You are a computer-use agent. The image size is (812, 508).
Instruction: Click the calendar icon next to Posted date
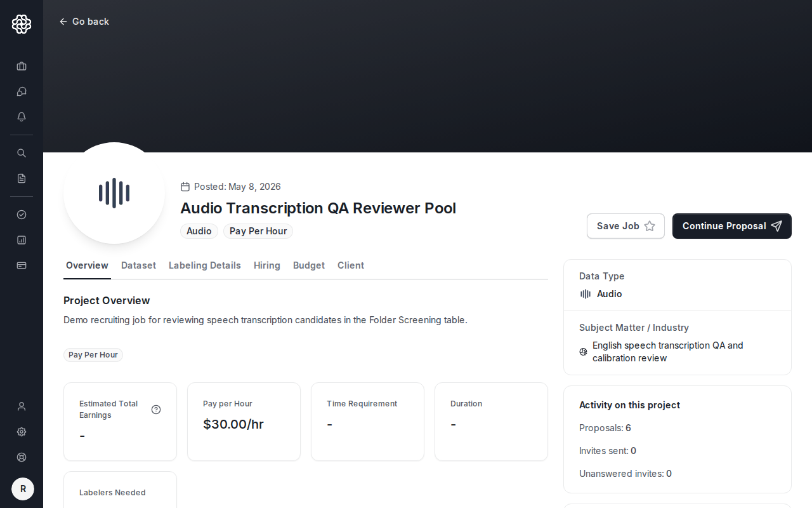(185, 187)
